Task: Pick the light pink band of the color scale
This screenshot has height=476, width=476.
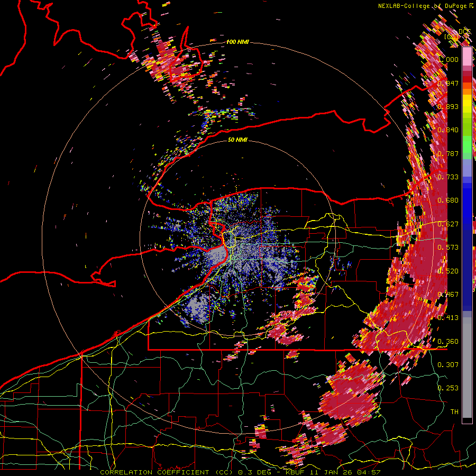Action: pyautogui.click(x=467, y=56)
